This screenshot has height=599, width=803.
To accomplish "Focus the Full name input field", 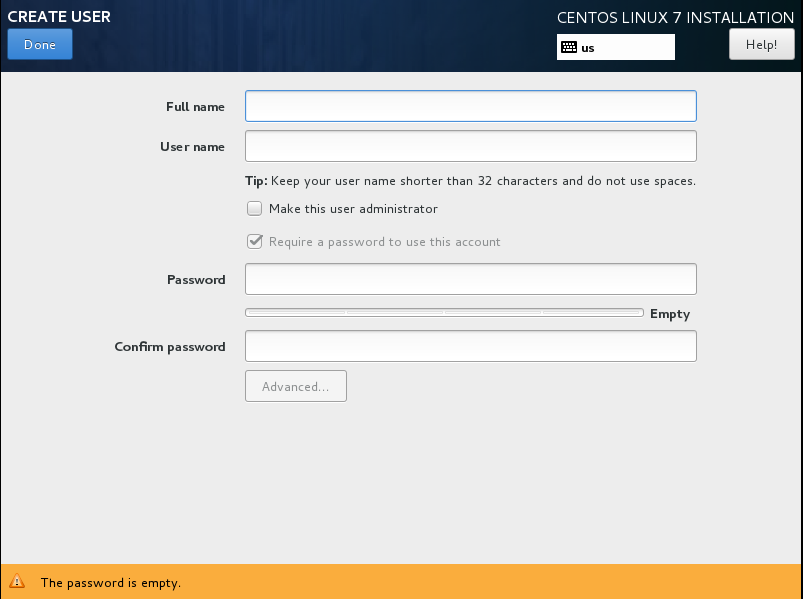I will [x=471, y=106].
